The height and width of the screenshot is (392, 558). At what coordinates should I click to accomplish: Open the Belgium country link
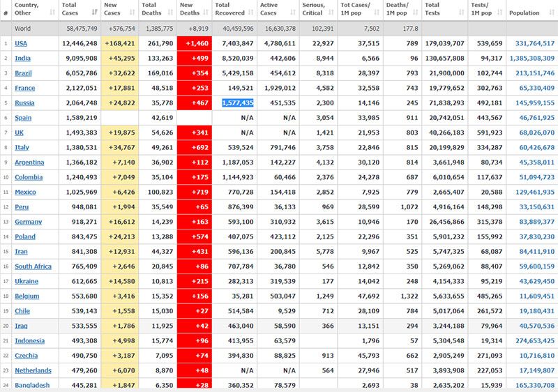(27, 296)
